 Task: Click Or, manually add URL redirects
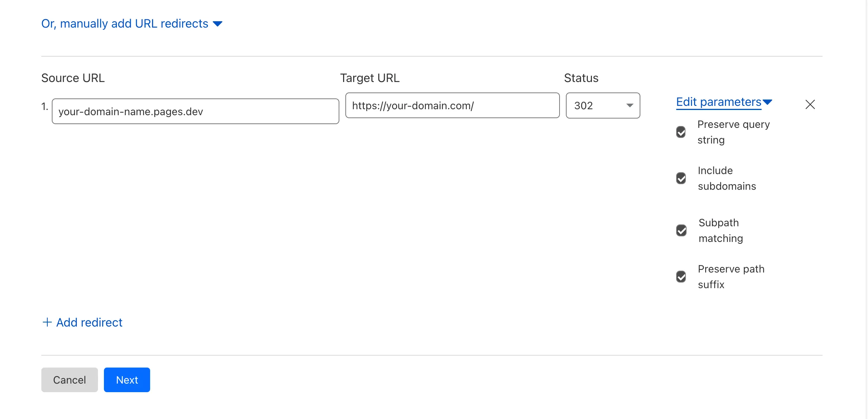[125, 23]
